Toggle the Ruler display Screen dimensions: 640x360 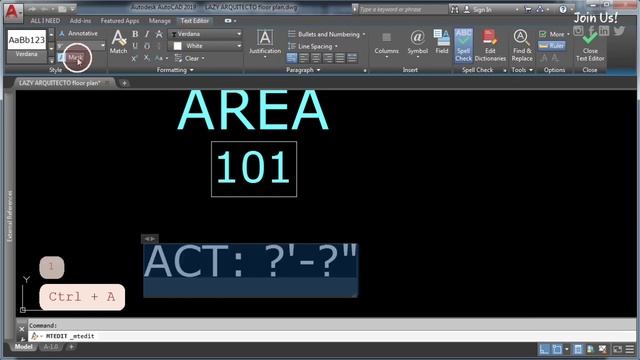(551, 46)
